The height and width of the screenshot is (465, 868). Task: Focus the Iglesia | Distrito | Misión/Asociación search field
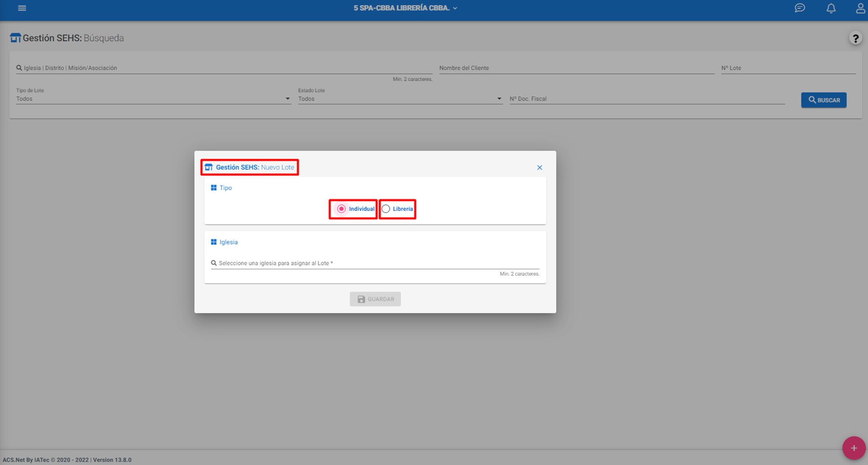click(x=224, y=68)
